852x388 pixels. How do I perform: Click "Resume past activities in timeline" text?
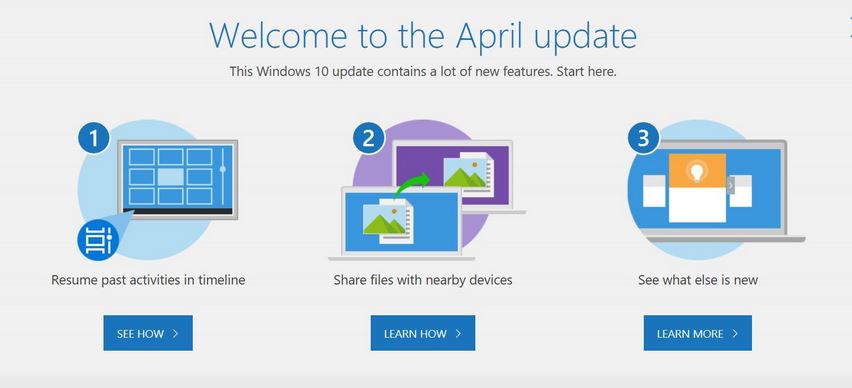(148, 280)
